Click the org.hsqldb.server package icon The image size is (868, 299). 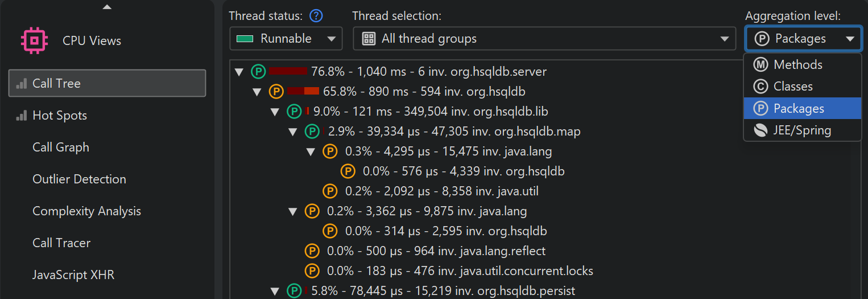[259, 72]
